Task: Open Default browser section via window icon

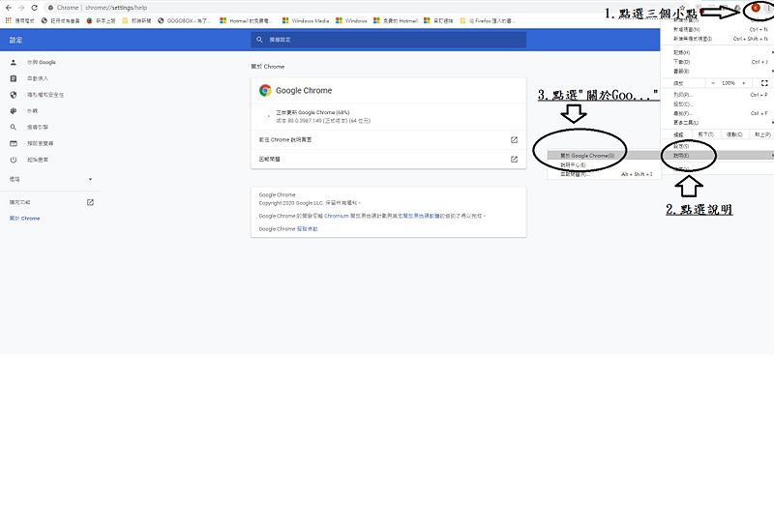Action: click(14, 143)
